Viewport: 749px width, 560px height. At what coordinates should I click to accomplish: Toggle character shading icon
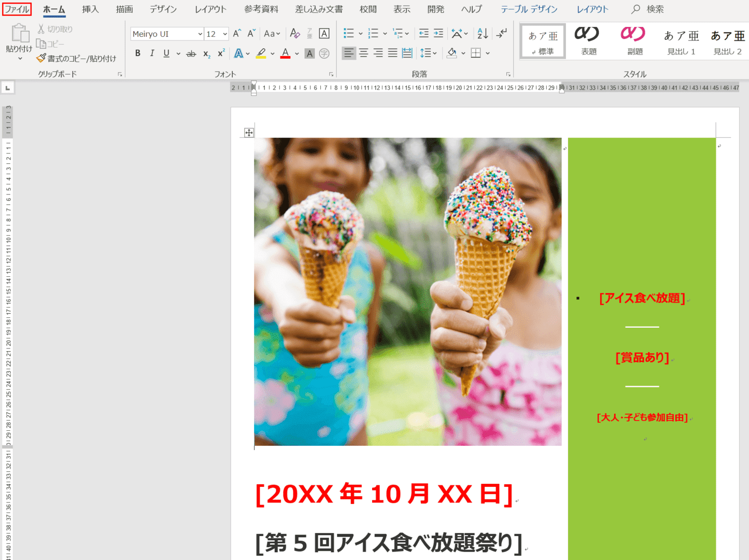(x=309, y=53)
